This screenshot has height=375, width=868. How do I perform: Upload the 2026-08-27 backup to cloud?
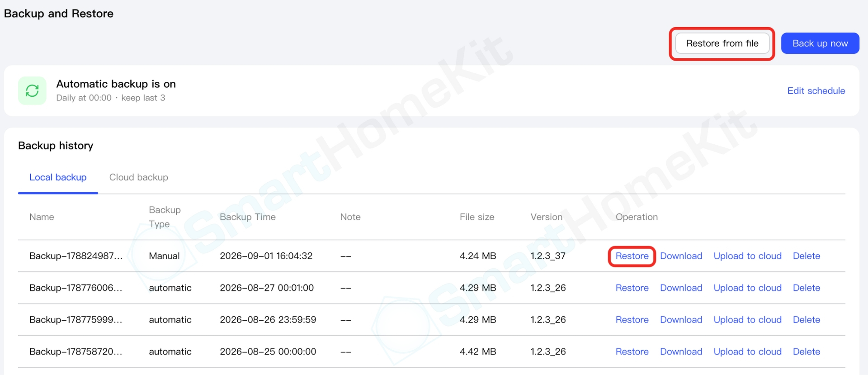[x=747, y=288]
